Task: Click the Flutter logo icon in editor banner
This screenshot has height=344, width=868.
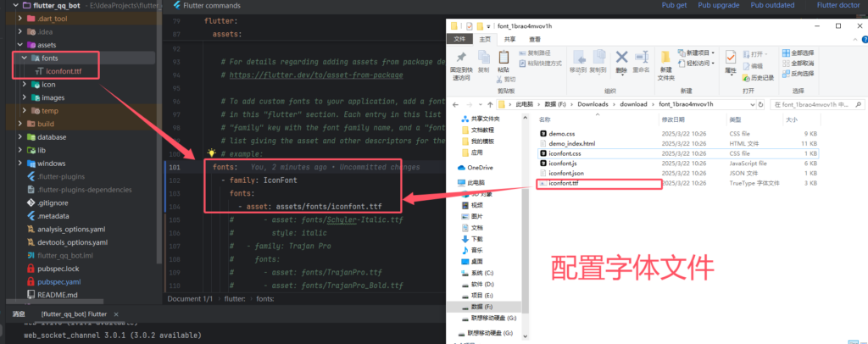Action: click(176, 6)
